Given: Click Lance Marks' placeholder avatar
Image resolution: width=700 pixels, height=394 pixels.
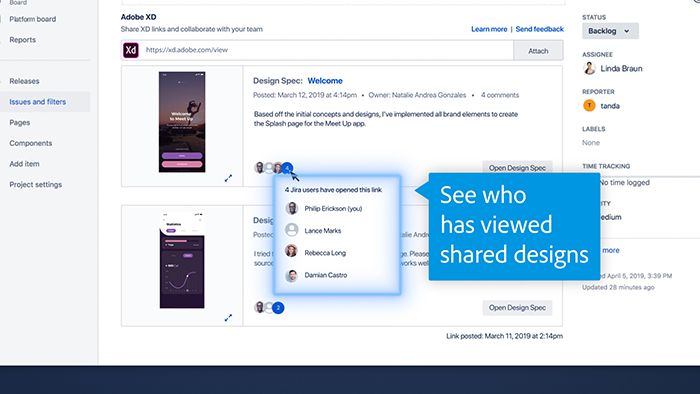Looking at the screenshot, I should point(292,230).
